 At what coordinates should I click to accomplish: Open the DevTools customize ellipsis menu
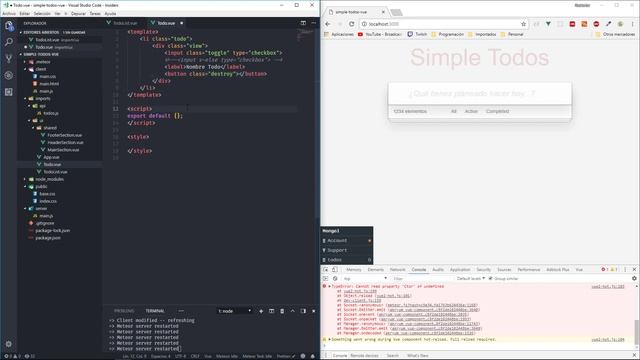[x=625, y=270]
